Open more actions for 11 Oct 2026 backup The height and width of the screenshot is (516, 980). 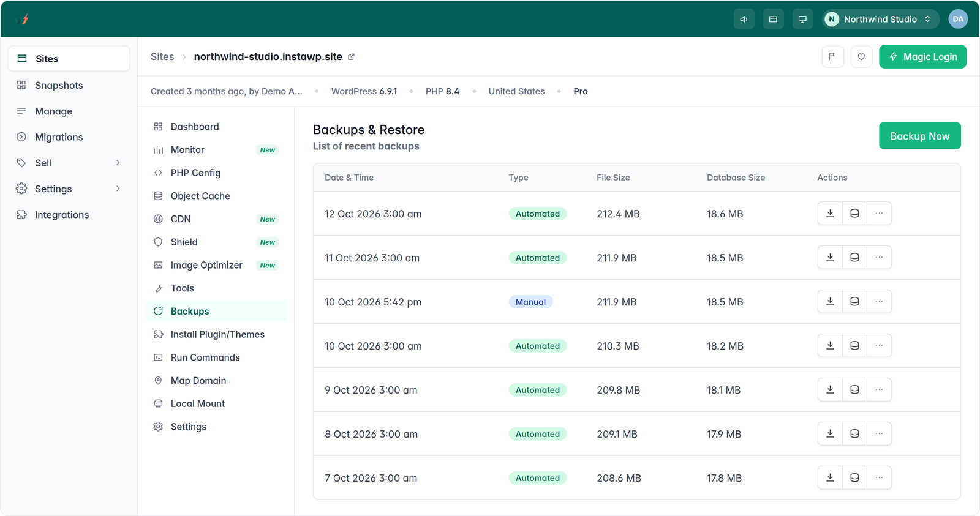coord(879,258)
